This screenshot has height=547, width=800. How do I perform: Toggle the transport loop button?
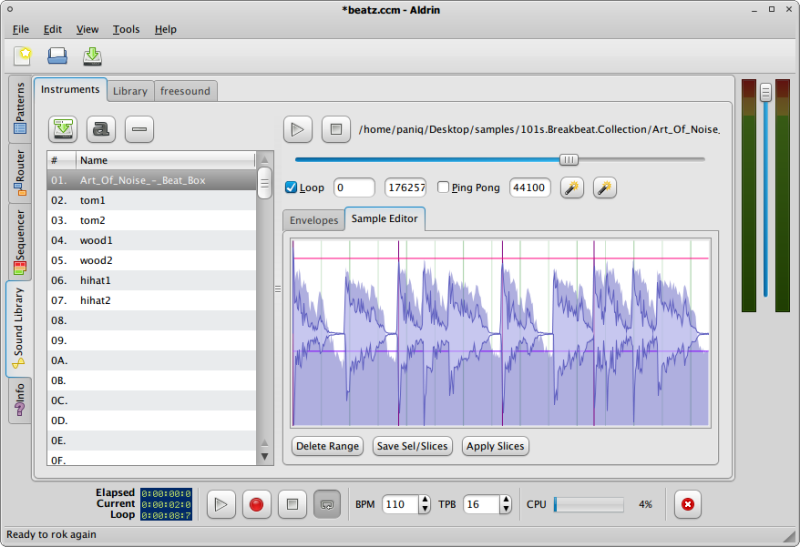326,505
